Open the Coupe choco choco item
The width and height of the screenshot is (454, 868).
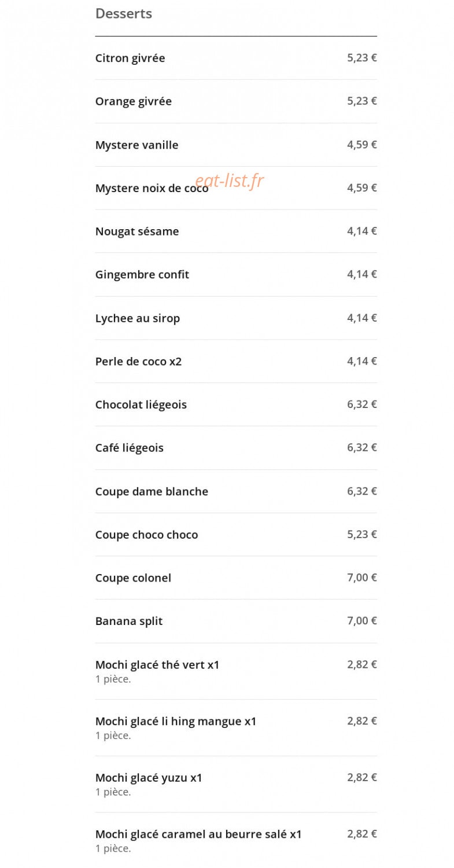(236, 535)
